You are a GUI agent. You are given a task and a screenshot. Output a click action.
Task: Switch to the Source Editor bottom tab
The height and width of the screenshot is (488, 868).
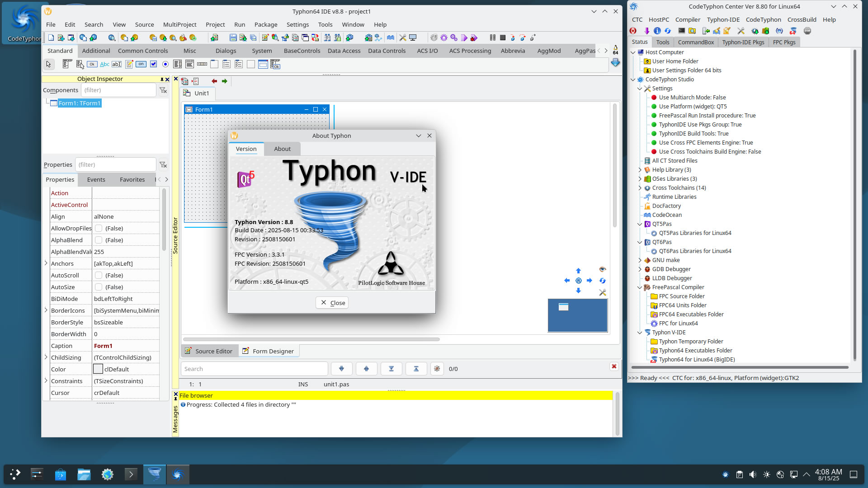tap(209, 351)
